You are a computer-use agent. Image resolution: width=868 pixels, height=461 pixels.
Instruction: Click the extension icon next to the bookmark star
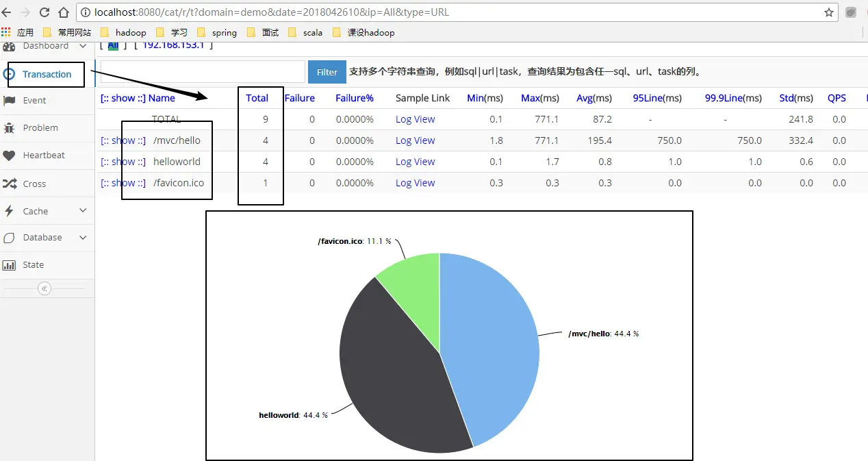pyautogui.click(x=851, y=12)
